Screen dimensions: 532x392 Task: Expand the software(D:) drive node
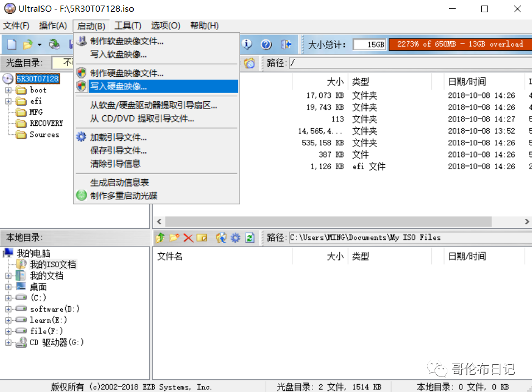pyautogui.click(x=8, y=309)
